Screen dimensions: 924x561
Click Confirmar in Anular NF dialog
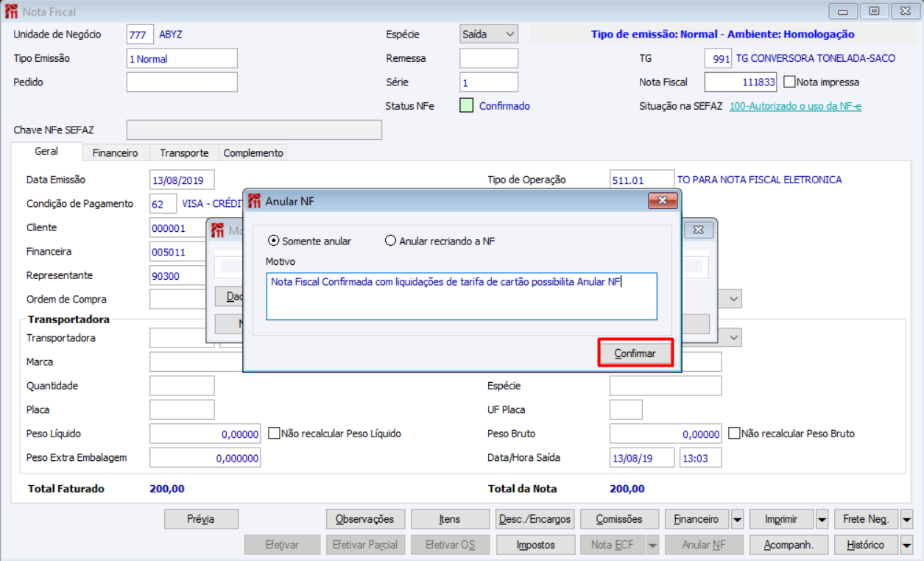pyautogui.click(x=635, y=353)
